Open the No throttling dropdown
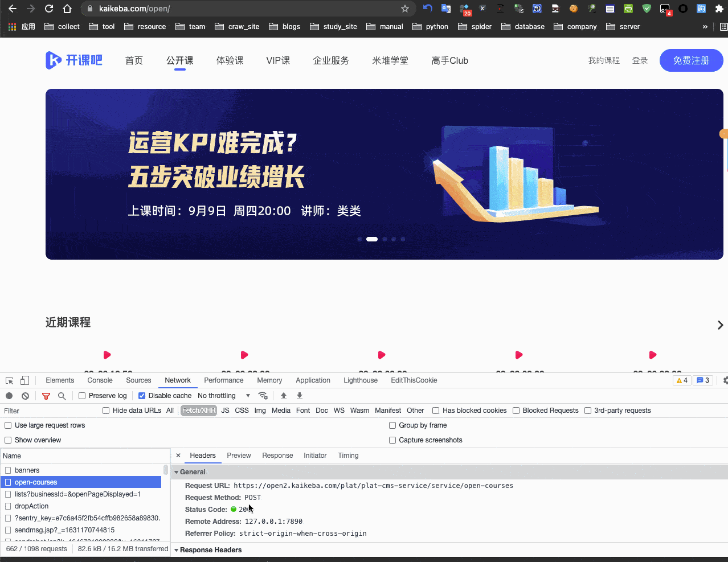This screenshot has height=562, width=728. coord(223,396)
